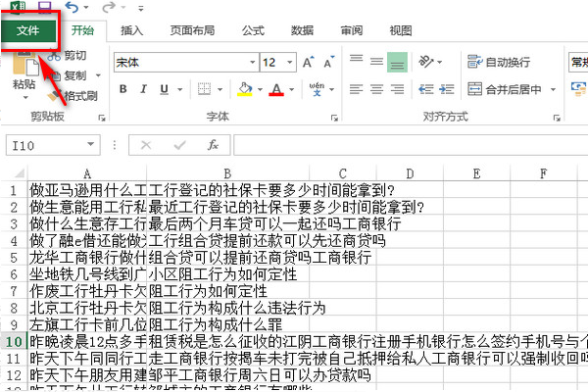Click Increase Indent icon
Viewport: 588px width, 392px height.
pos(447,89)
